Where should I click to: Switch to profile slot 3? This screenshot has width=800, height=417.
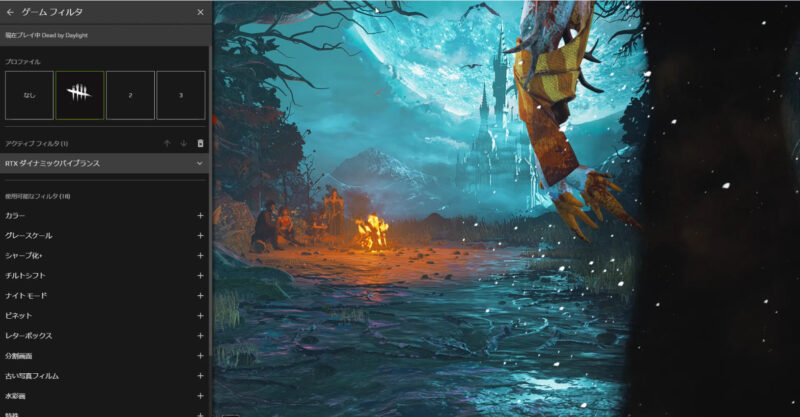click(181, 95)
